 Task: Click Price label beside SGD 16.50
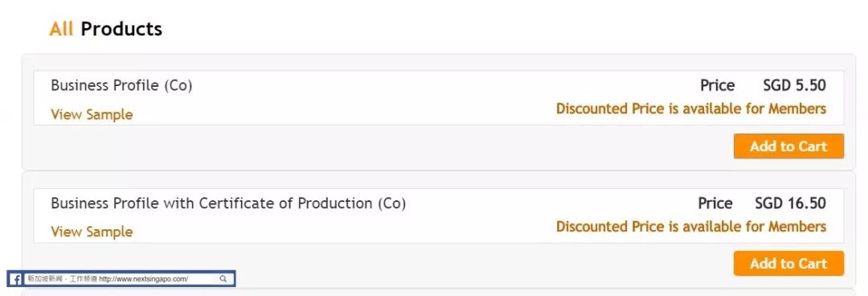pos(715,203)
